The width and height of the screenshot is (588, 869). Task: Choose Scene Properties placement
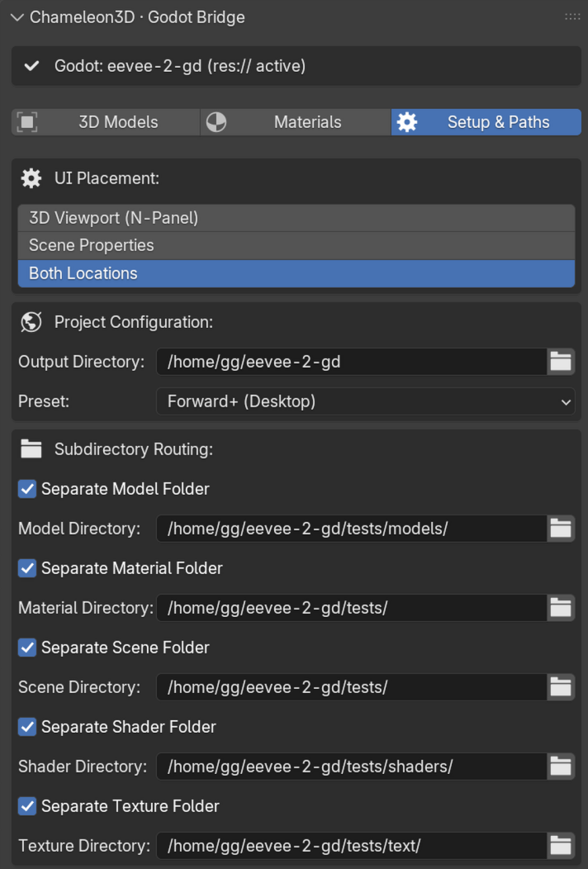coord(296,245)
